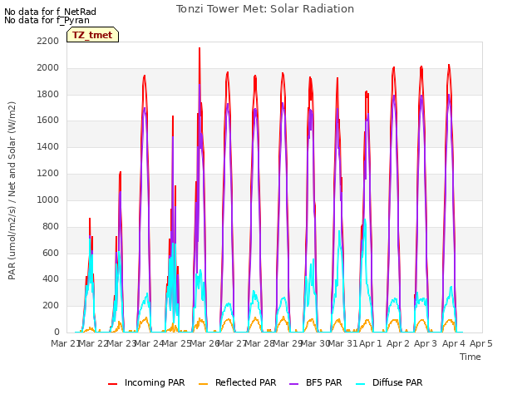Click the 1600 y-axis tick value
Viewport: 532px width, 399px height.
coord(48,120)
